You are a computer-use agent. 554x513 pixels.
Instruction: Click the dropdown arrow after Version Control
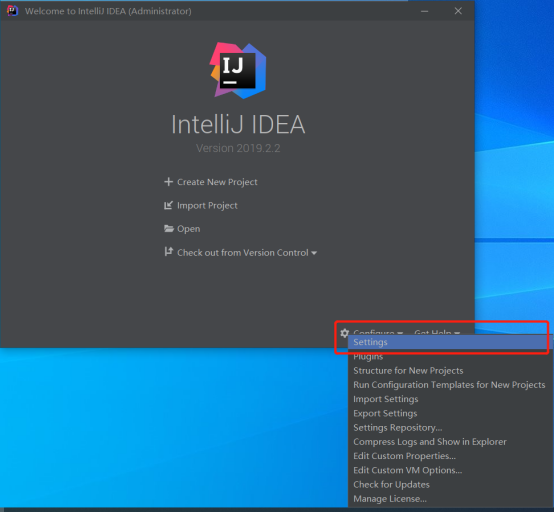pos(314,253)
